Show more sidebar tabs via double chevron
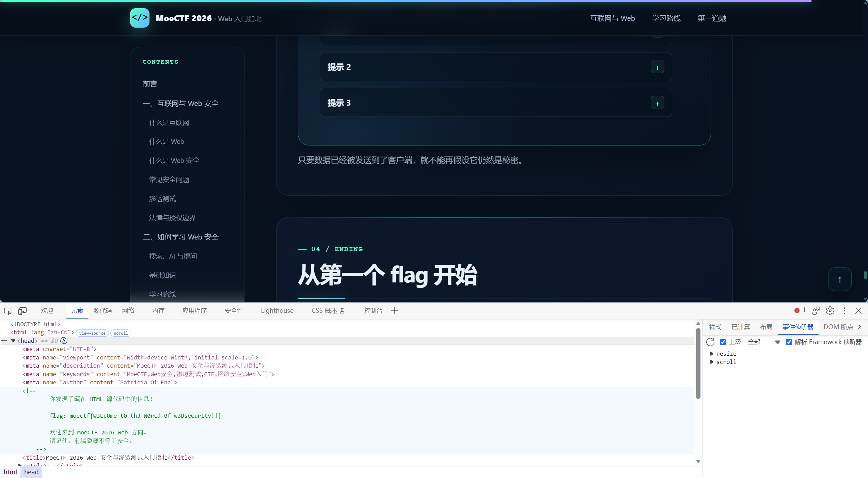The image size is (868, 478). [860, 327]
